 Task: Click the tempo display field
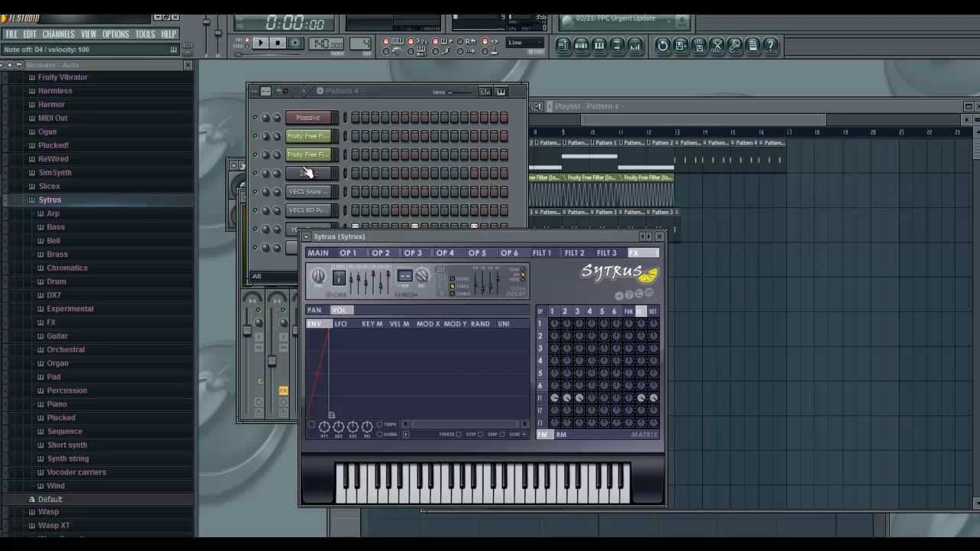pos(328,44)
